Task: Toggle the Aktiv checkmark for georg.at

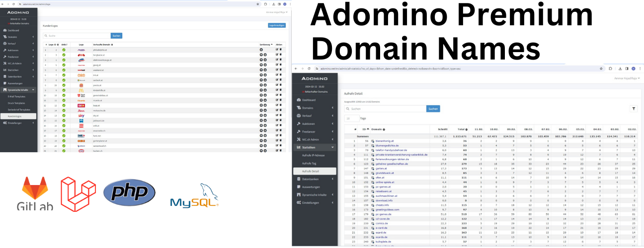Action: [x=64, y=65]
